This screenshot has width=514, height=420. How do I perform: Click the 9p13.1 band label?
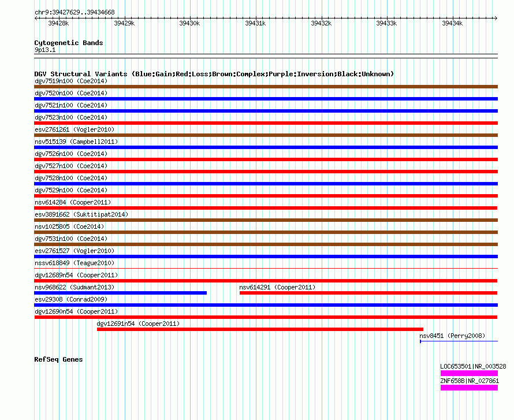[x=45, y=50]
